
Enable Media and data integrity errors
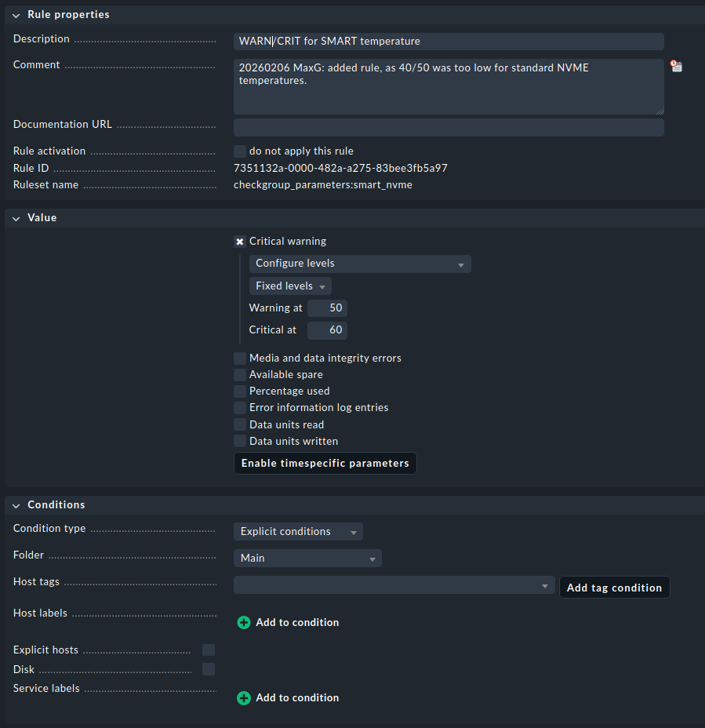coord(240,358)
